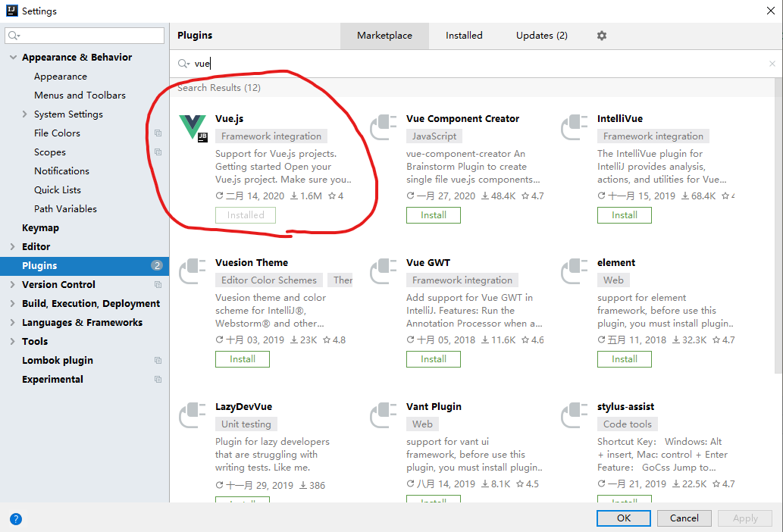
Task: Click the stylus-assist plug icon
Action: (575, 415)
